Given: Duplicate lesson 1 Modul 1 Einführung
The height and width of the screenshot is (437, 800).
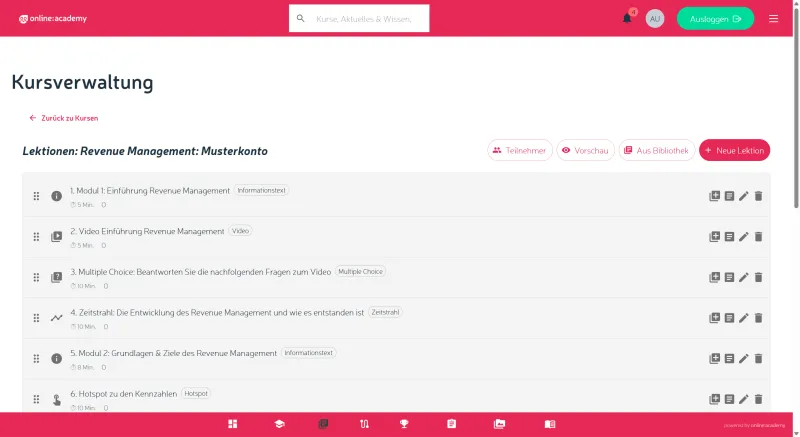Looking at the screenshot, I should pos(714,196).
